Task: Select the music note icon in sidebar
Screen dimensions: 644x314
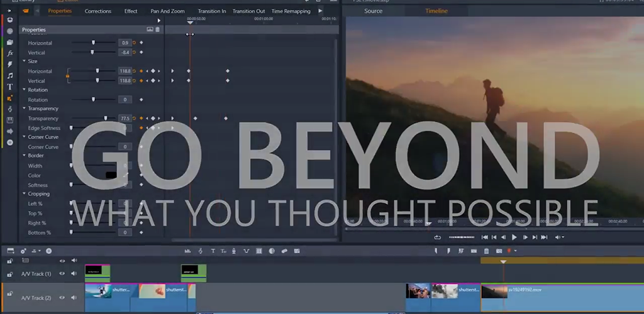Action: (x=9, y=75)
